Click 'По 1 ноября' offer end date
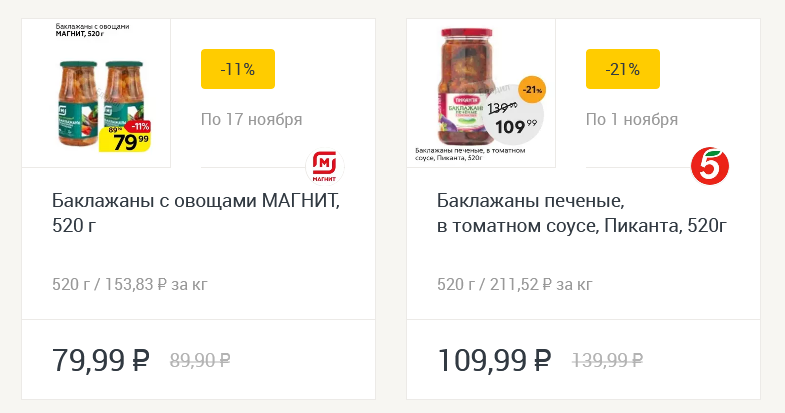Image resolution: width=785 pixels, height=413 pixels. [632, 120]
